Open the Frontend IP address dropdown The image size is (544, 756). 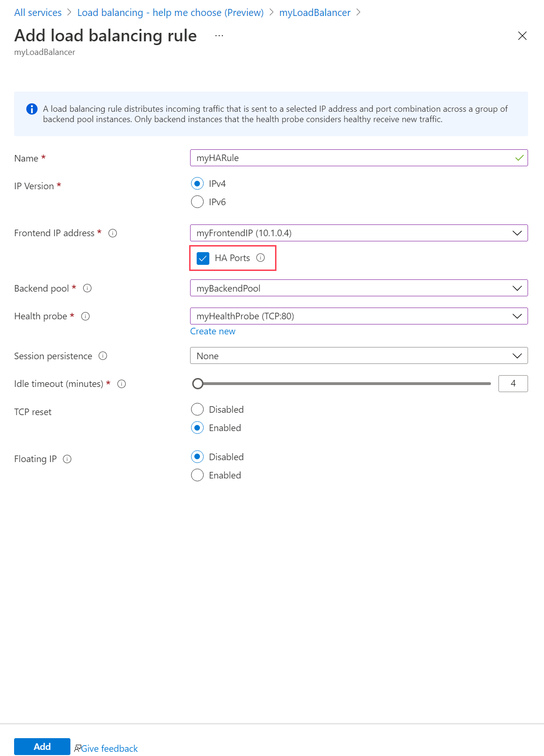359,233
